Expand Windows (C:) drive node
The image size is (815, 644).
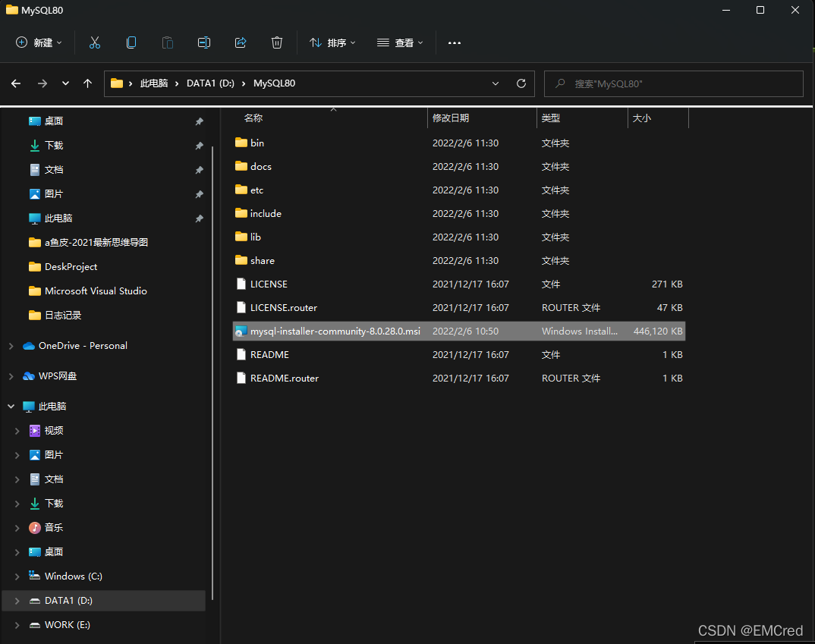pyautogui.click(x=17, y=576)
